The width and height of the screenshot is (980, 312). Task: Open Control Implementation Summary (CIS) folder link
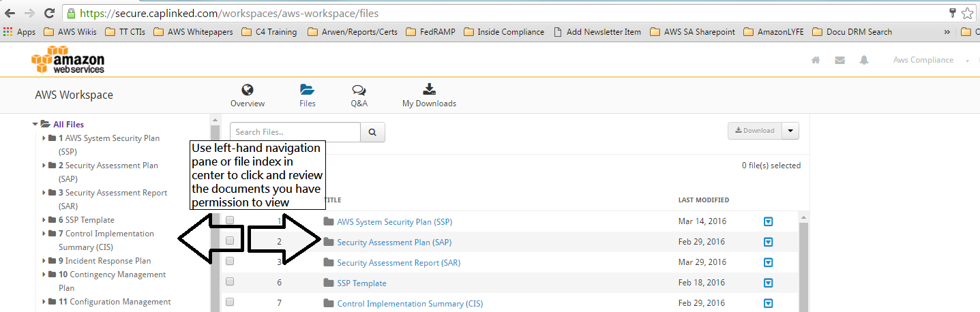coord(410,304)
